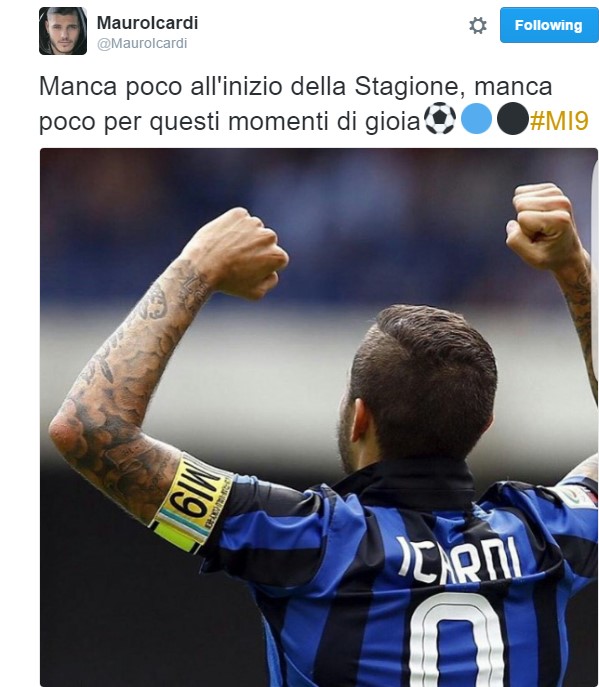The image size is (599, 687).
Task: Click the raised left fist in photo
Action: 239,252
